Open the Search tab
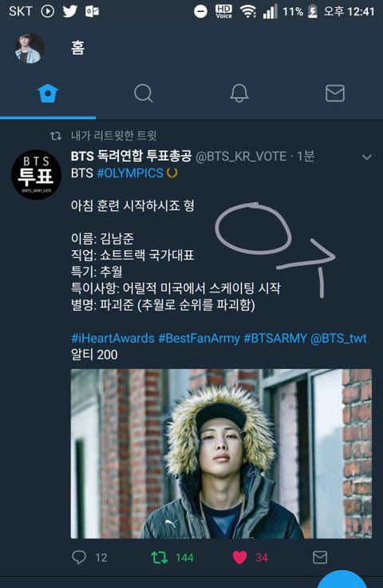This screenshot has width=383, height=588. click(144, 93)
